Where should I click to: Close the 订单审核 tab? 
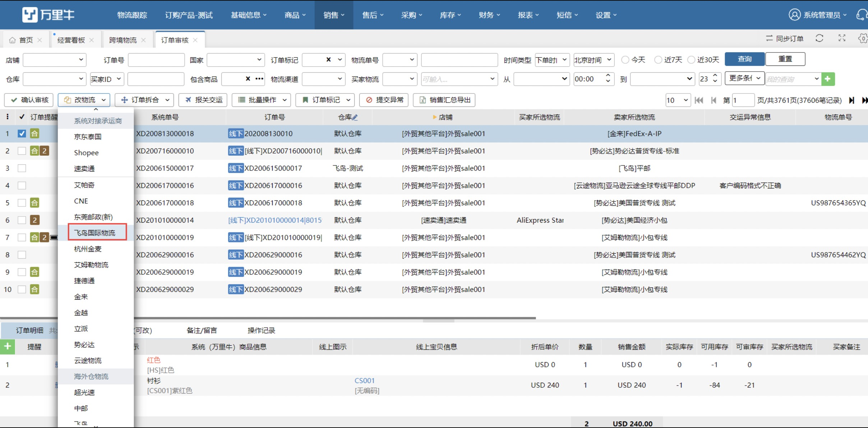[195, 40]
